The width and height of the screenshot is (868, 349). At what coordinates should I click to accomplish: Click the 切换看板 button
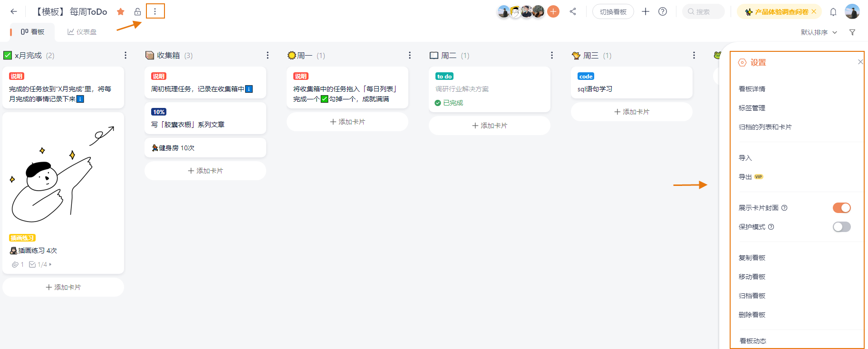613,12
